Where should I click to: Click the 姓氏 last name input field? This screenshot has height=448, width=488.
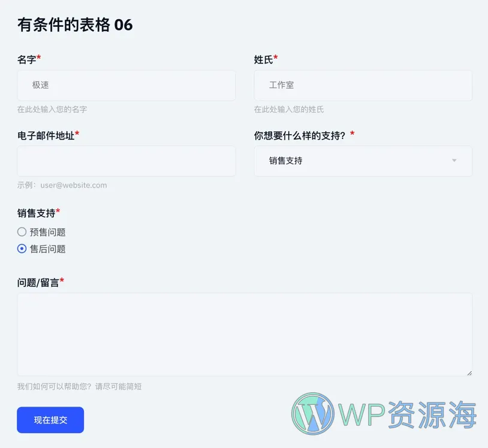coord(363,86)
